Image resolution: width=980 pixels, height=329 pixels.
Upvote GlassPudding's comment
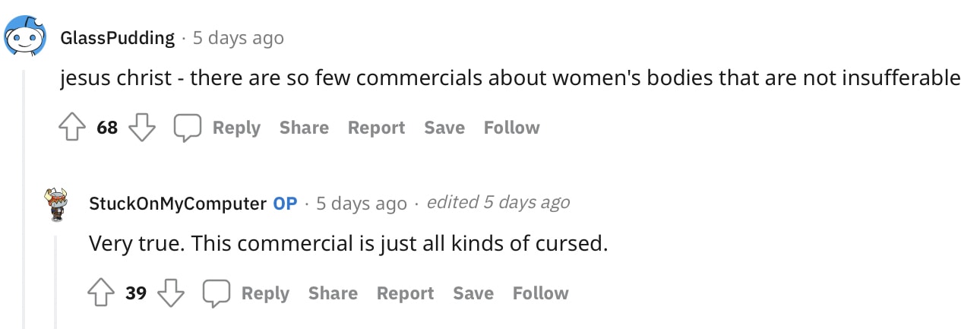[x=72, y=128]
